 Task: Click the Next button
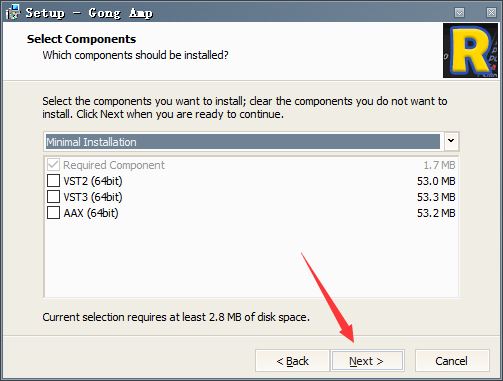[367, 361]
